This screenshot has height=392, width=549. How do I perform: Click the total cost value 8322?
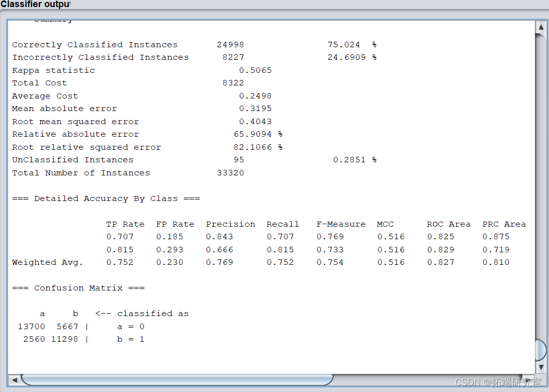pyautogui.click(x=233, y=83)
